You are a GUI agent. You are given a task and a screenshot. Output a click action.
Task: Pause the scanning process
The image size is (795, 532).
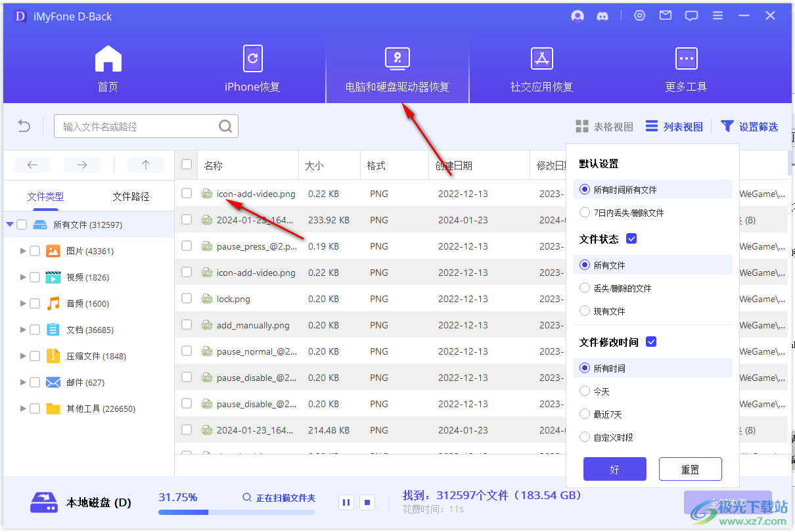coord(346,502)
